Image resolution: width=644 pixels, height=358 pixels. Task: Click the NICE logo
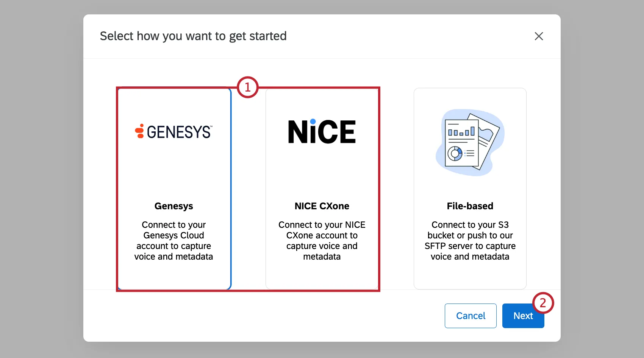[322, 132]
